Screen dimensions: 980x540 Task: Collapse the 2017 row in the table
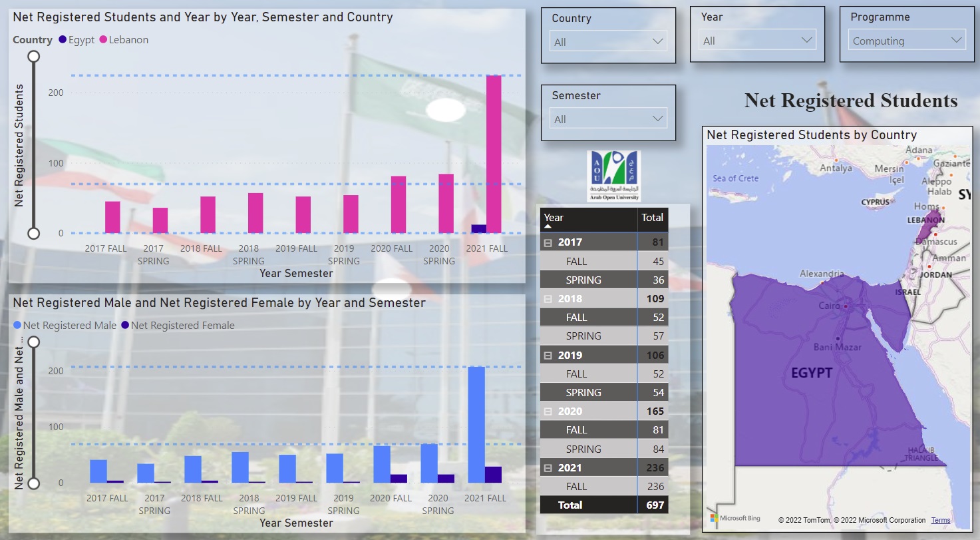click(548, 243)
